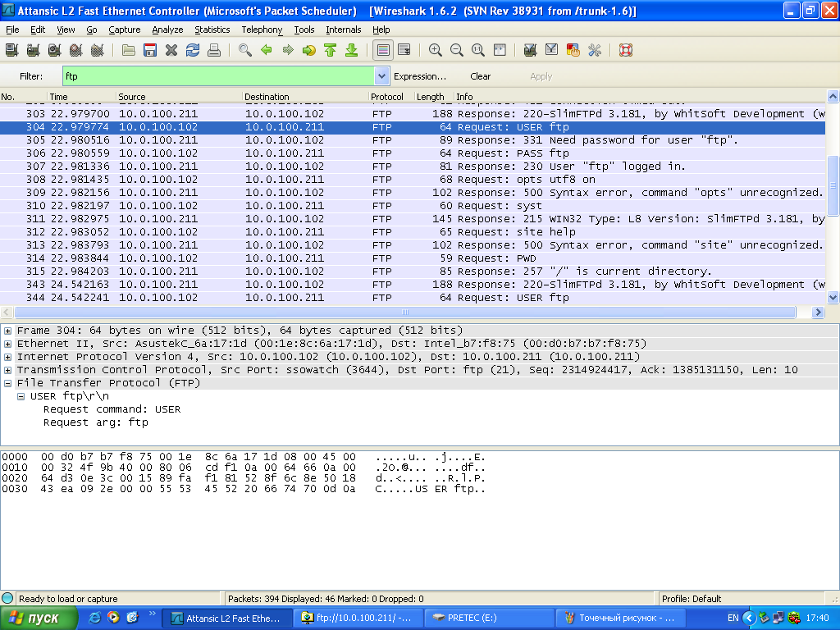840x630 pixels.
Task: Reset zoom to normal size
Action: coord(478,50)
